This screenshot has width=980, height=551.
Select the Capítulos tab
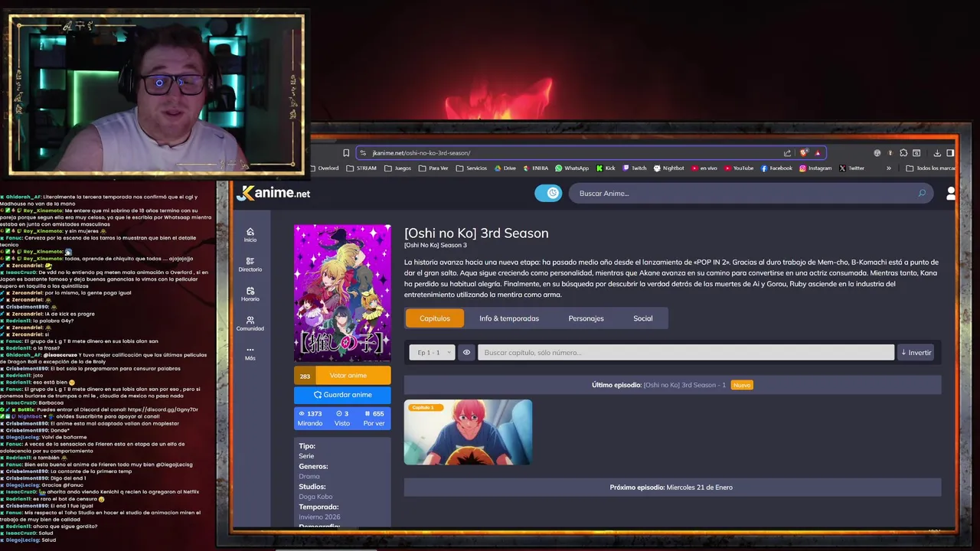point(435,318)
